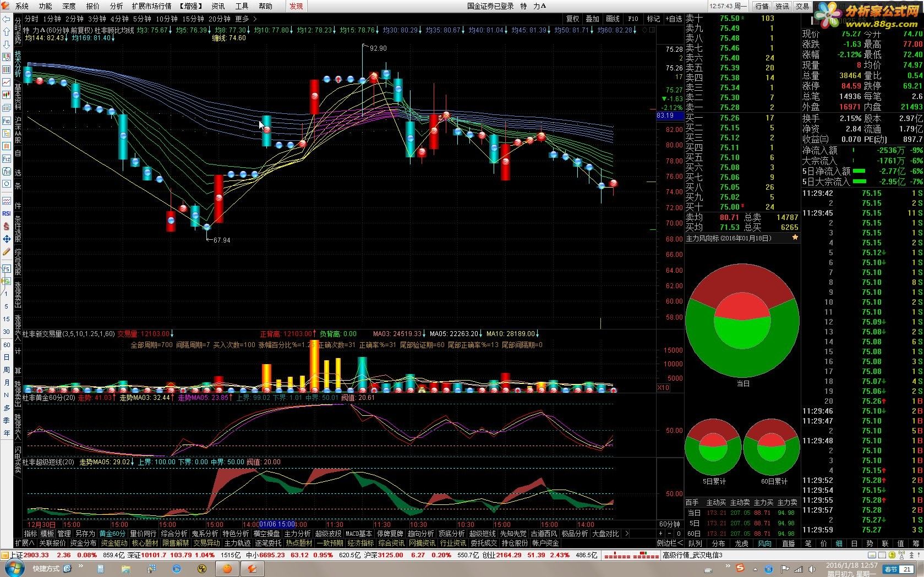This screenshot has width=924, height=577.
Task: Select 20分钟 period
Action: [x=220, y=19]
